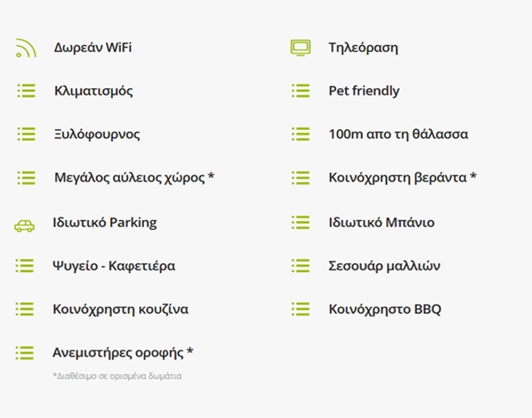This screenshot has height=418, width=532.
Task: Click the Τηλεόραση text
Action: (363, 48)
